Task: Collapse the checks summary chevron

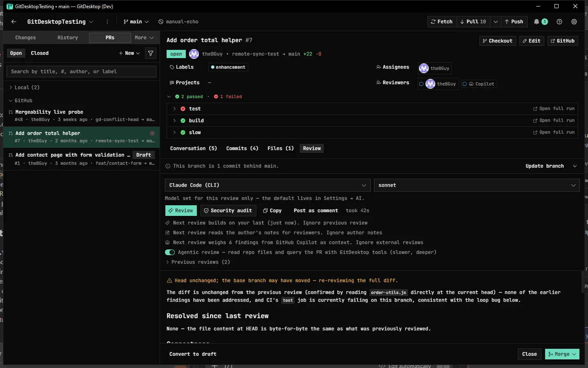Action: [169, 97]
